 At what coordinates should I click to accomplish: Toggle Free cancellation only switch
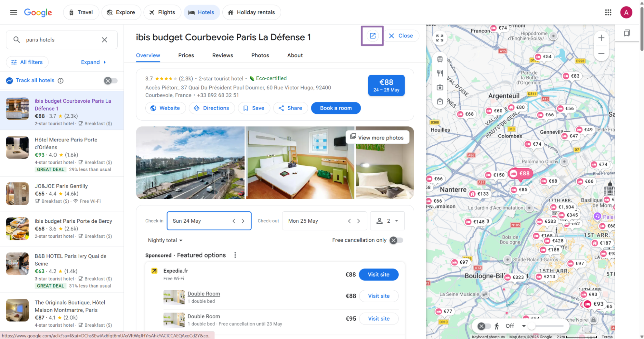396,240
